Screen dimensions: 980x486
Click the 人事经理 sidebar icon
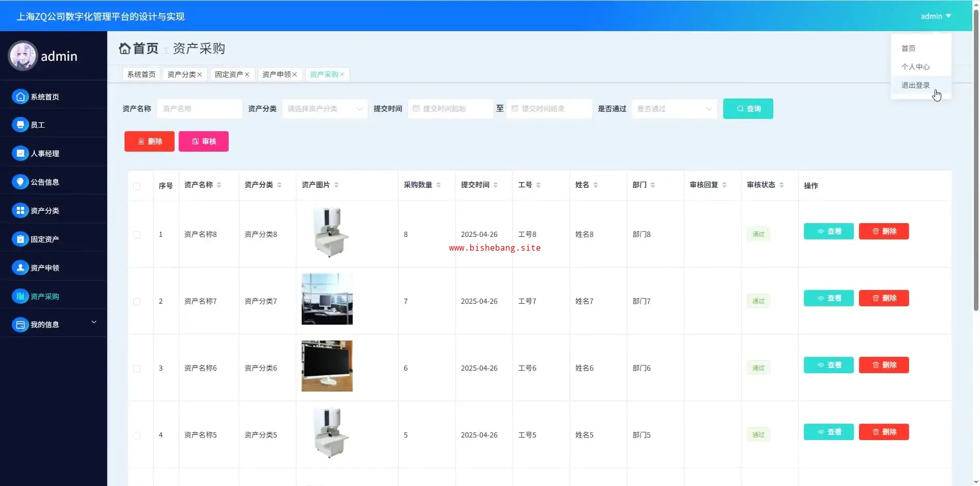[x=20, y=154]
